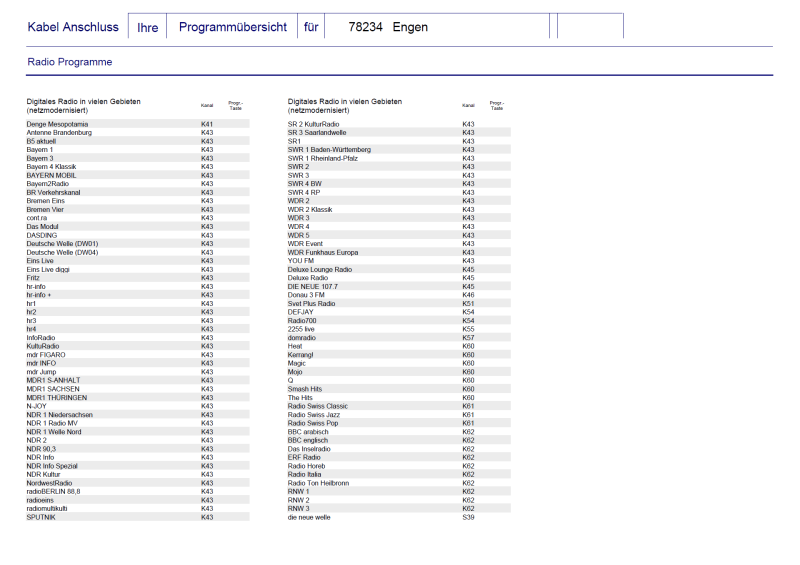The width and height of the screenshot is (800, 565).
Task: Select 'SWR 1 Rheinland-Pfalz' row
Action: 399,158
